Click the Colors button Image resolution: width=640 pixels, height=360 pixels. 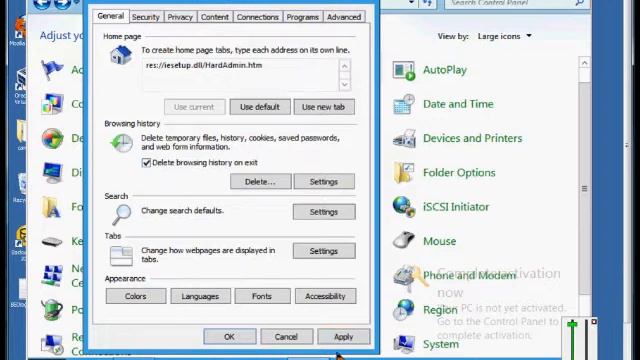click(x=136, y=296)
